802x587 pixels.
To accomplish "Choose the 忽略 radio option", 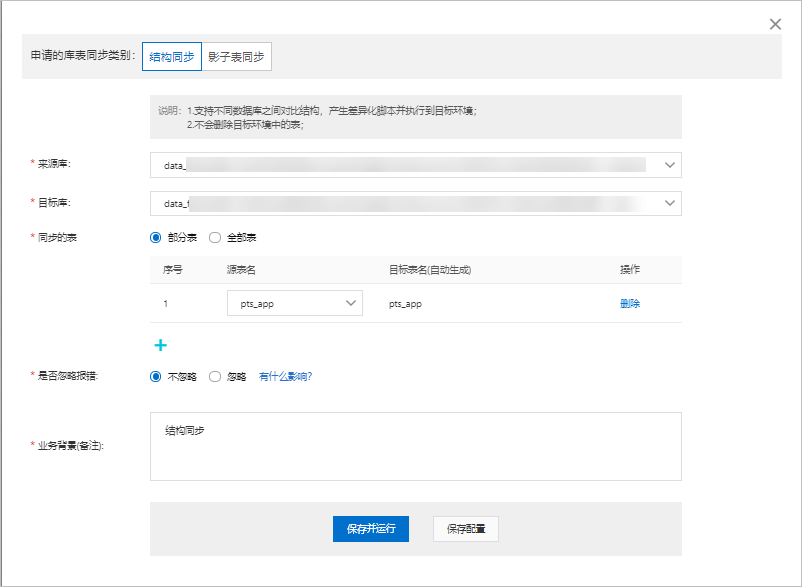I will click(215, 376).
